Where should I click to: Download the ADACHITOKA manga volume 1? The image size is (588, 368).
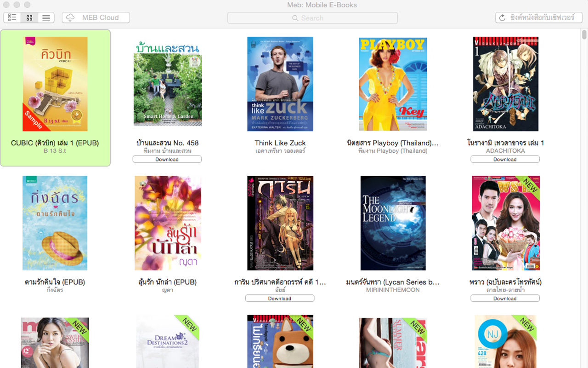(505, 159)
